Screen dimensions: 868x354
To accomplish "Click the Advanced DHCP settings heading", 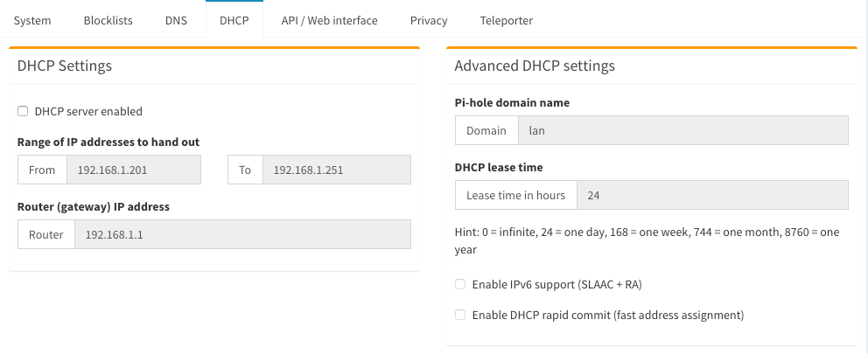I will (x=535, y=66).
